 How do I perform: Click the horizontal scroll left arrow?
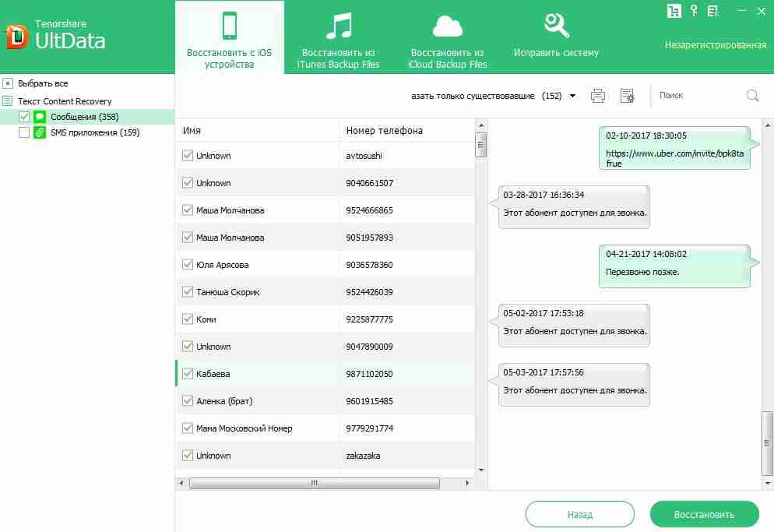[x=181, y=483]
